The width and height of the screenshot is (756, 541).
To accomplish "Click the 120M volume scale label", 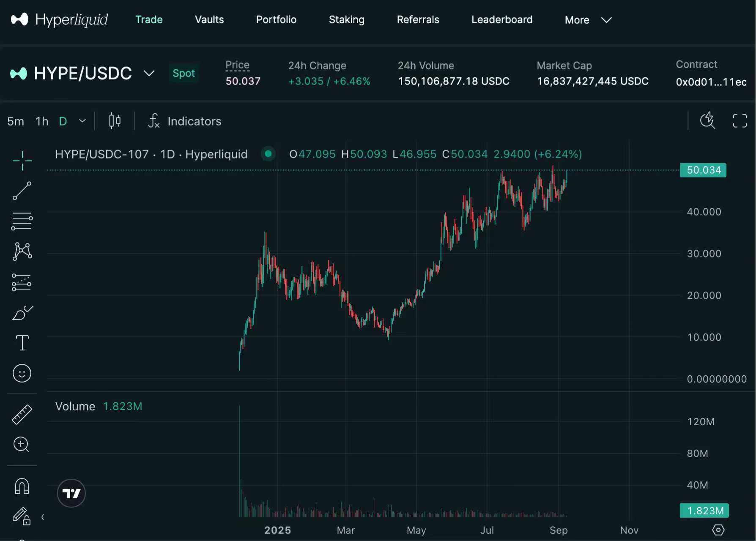I will pyautogui.click(x=701, y=421).
